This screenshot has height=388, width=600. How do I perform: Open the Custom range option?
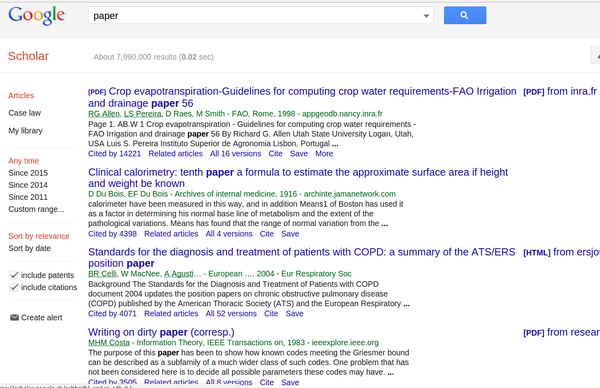coord(36,209)
